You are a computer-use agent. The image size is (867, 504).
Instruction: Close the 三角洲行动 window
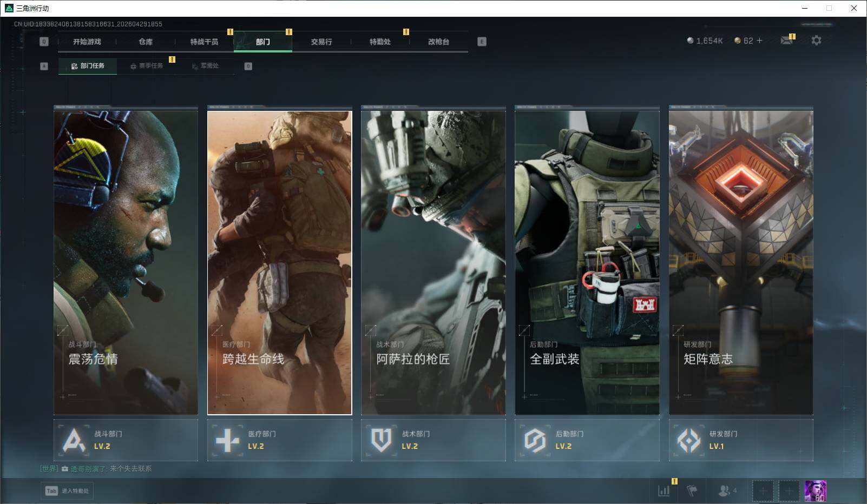pyautogui.click(x=853, y=8)
